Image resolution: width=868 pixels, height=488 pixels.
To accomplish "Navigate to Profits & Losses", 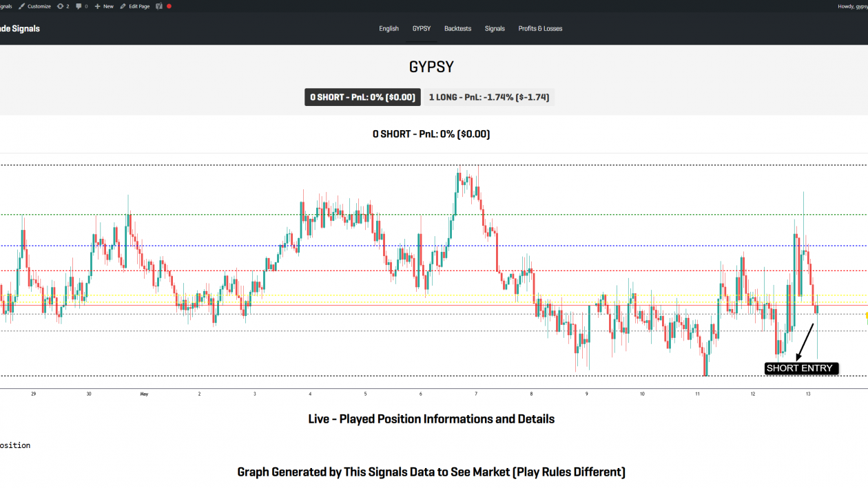I will [x=540, y=29].
